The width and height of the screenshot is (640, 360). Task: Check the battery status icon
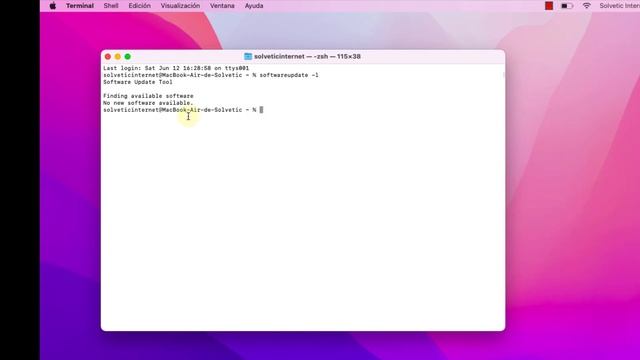click(x=567, y=6)
